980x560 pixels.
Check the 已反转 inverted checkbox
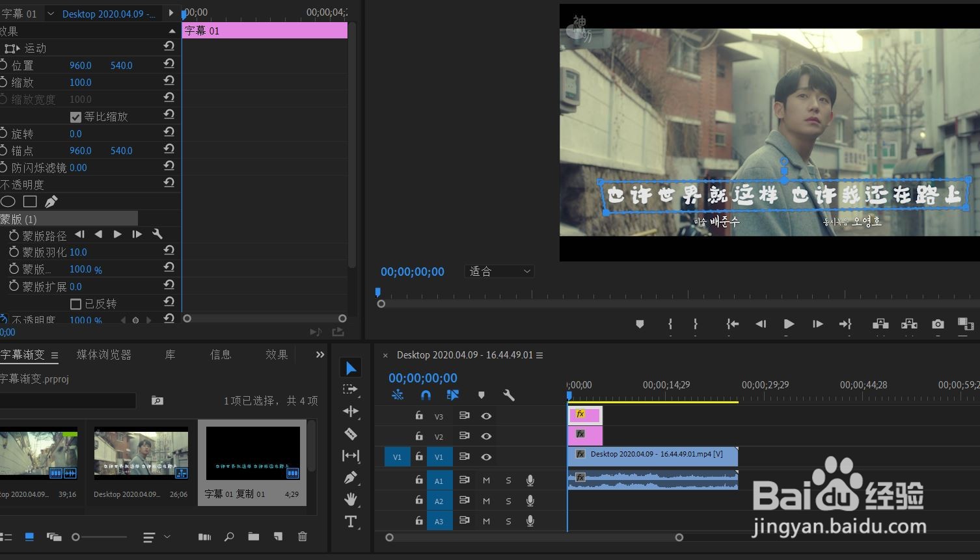click(75, 304)
